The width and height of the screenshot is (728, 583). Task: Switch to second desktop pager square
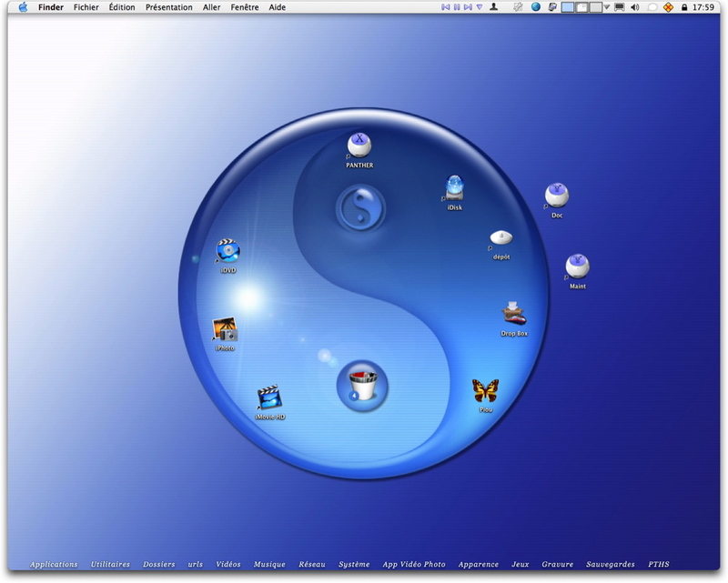tap(581, 7)
